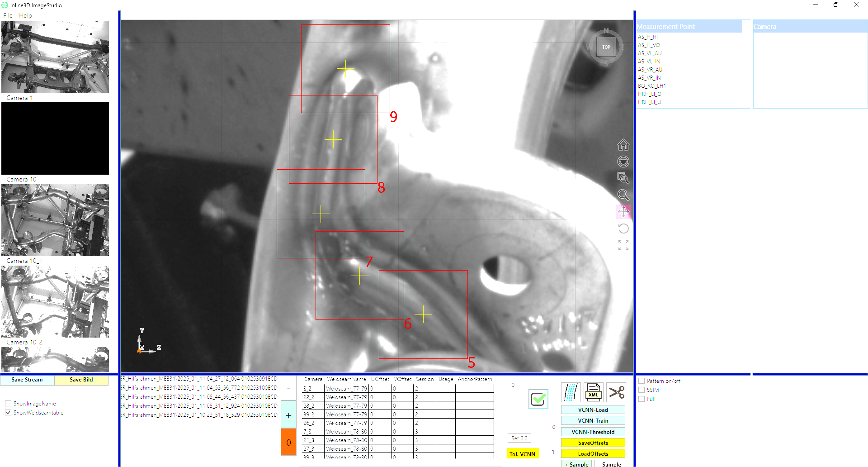This screenshot has width=868, height=467.
Task: Click the Set 0.0 button
Action: tap(519, 438)
